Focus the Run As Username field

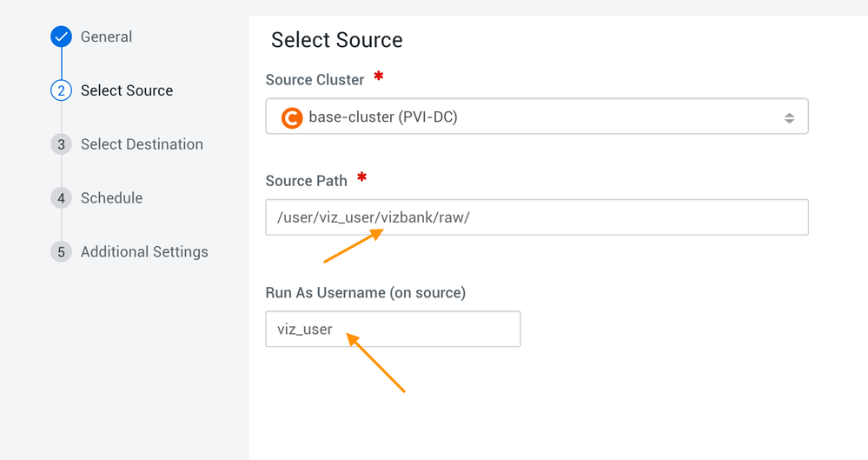[393, 330]
